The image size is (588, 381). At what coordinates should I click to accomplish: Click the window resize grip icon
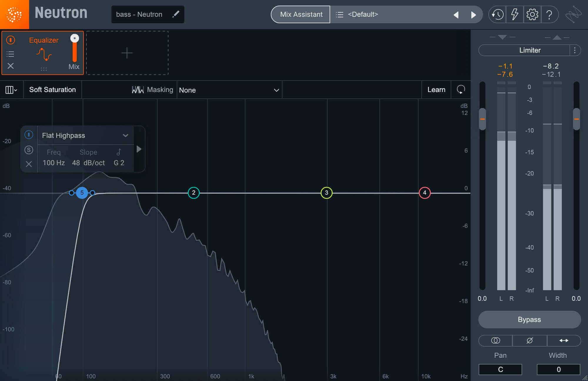coord(584,377)
